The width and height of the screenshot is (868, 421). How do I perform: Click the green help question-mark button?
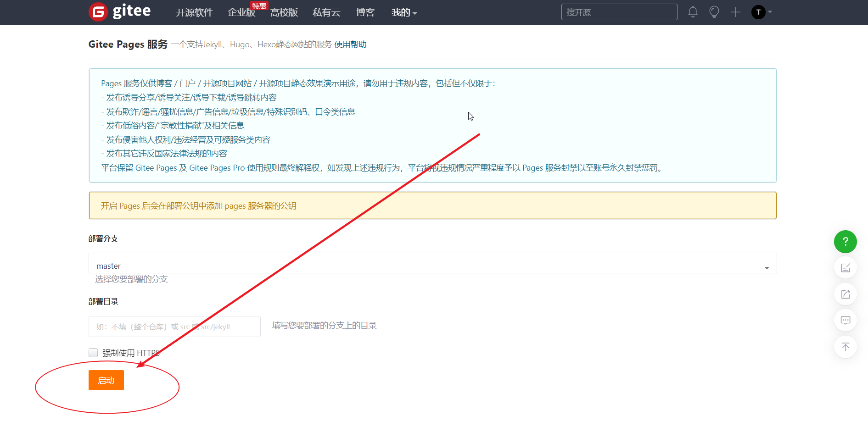[x=845, y=242]
